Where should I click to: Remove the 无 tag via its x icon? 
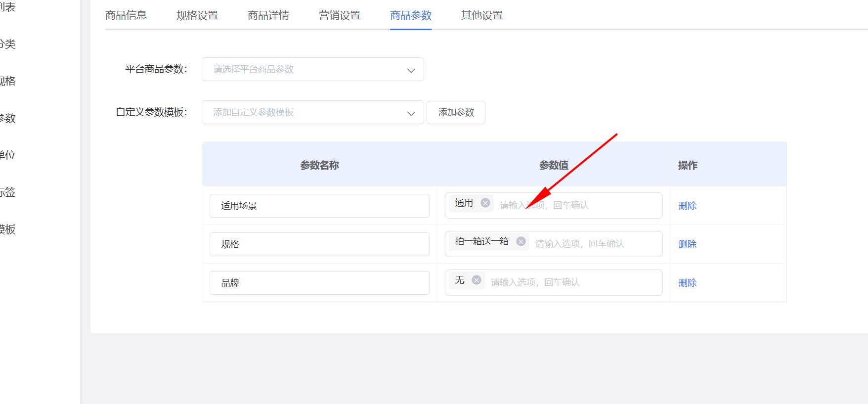[x=477, y=280]
